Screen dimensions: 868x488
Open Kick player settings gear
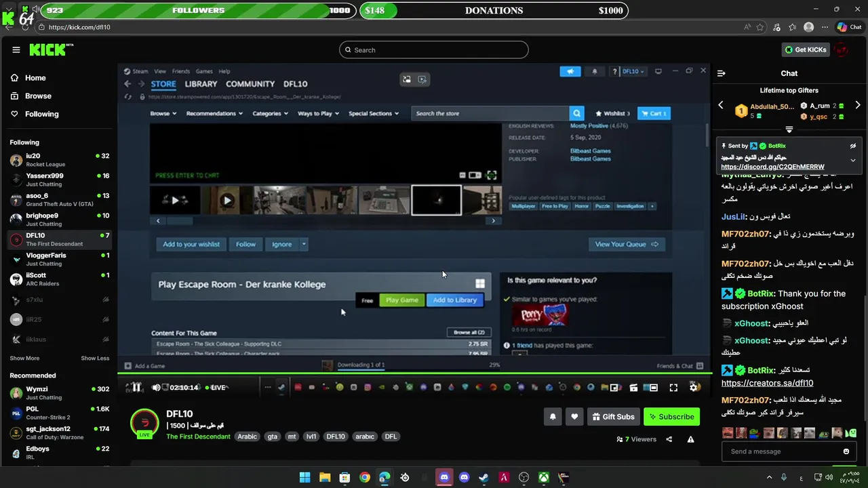pyautogui.click(x=694, y=387)
